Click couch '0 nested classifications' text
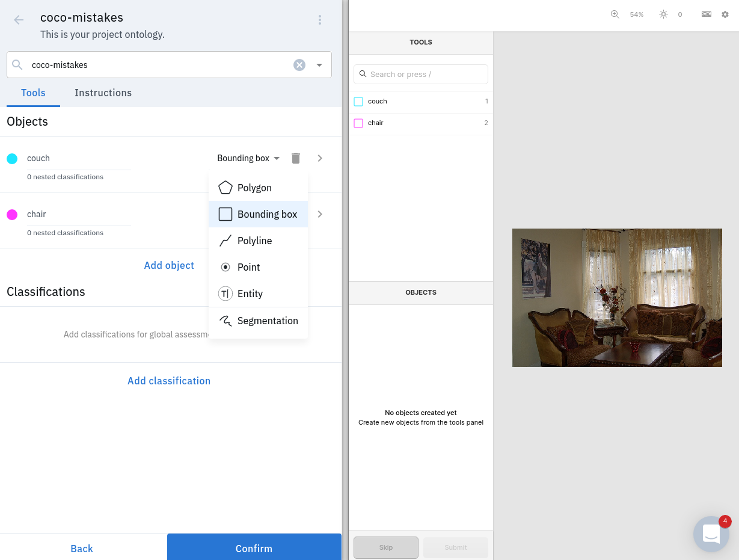Viewport: 739px width, 560px height. click(65, 177)
